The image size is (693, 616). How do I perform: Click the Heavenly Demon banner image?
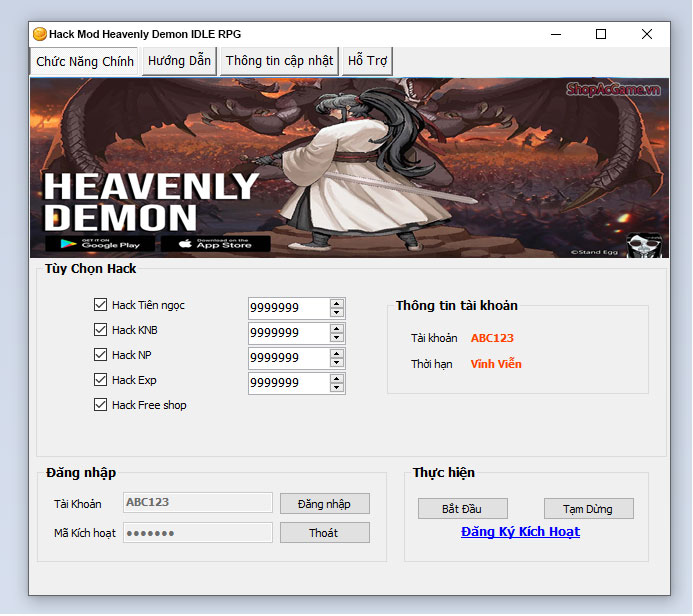tap(349, 168)
